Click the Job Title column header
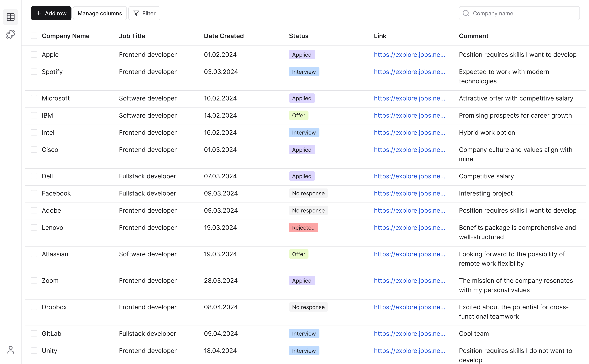This screenshot has width=589, height=364. pyautogui.click(x=132, y=36)
